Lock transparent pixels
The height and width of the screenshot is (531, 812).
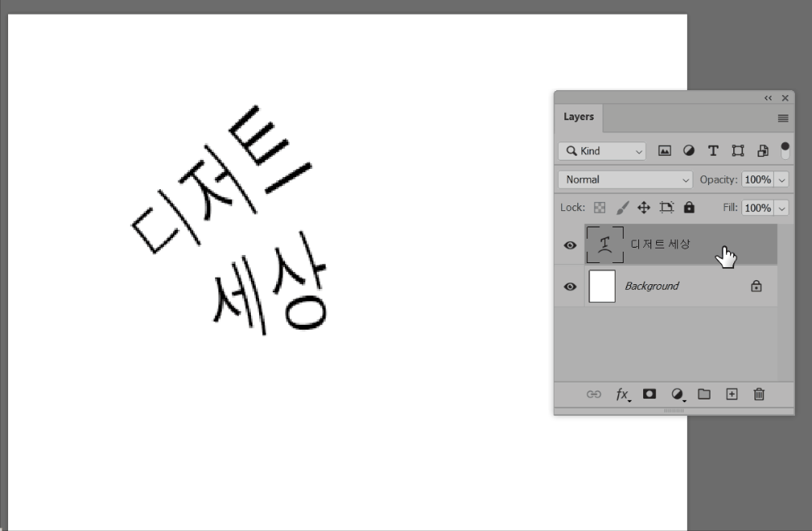(x=600, y=208)
